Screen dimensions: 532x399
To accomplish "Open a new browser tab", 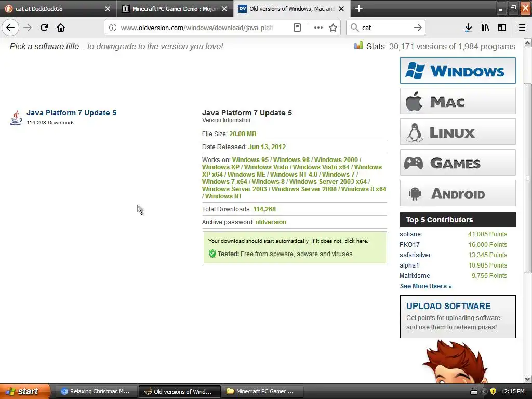I will click(358, 8).
